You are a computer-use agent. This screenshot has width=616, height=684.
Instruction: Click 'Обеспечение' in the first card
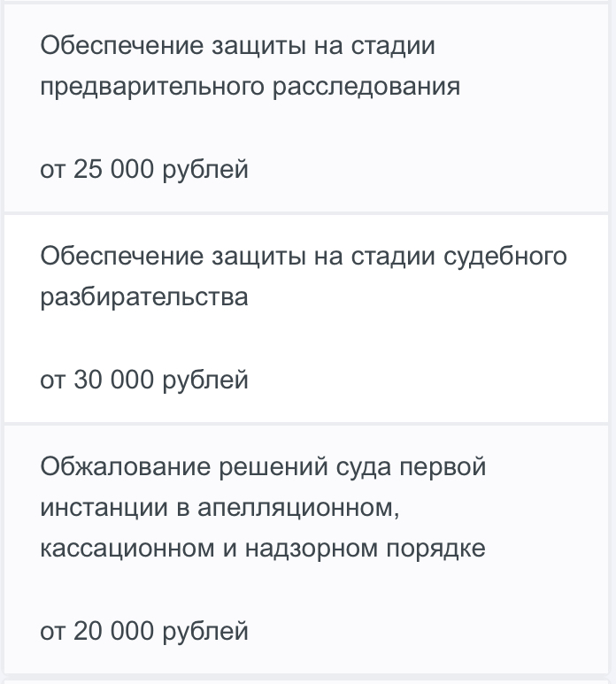(x=122, y=46)
